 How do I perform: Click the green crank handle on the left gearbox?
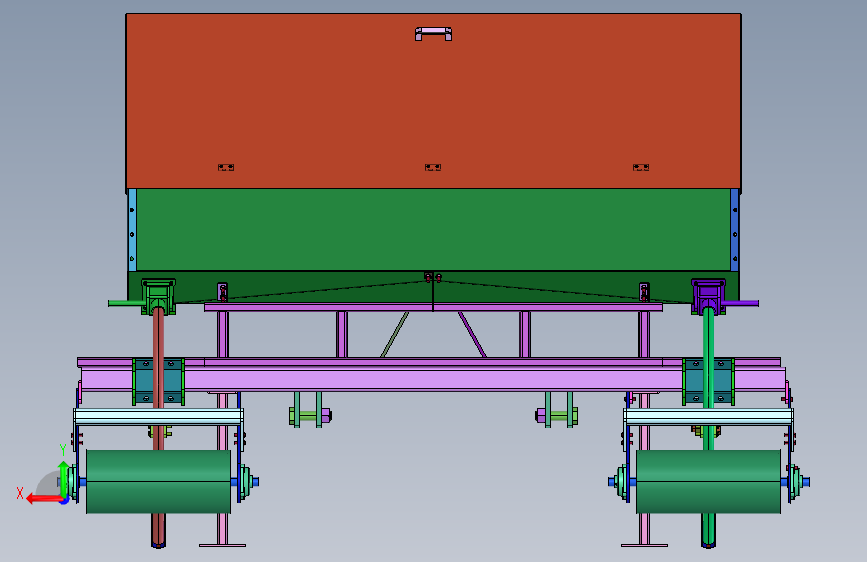point(126,303)
